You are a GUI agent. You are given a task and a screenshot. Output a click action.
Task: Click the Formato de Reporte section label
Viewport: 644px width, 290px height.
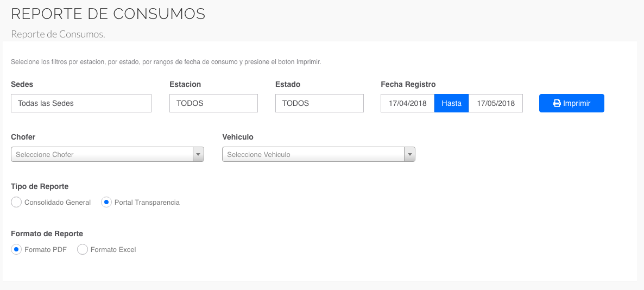(x=47, y=234)
